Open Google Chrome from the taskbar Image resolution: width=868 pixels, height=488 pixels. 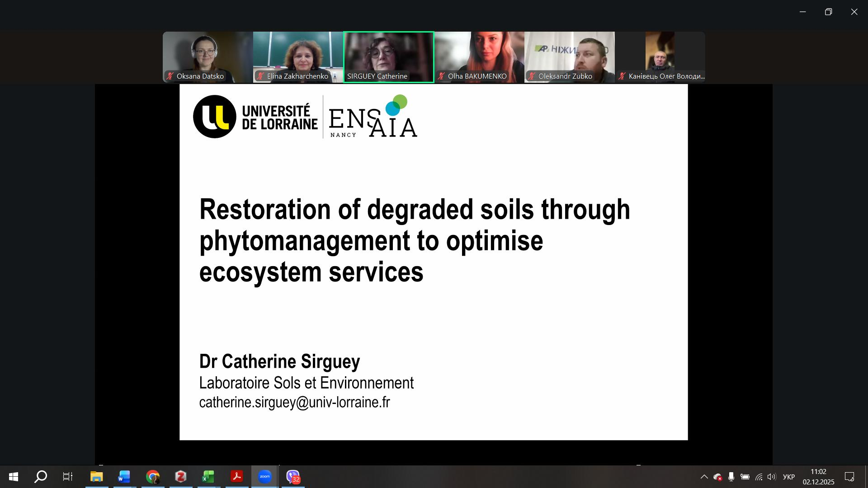152,476
